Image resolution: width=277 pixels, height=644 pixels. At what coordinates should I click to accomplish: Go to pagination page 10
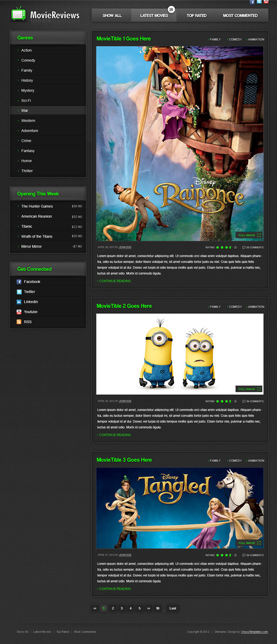coord(158,608)
